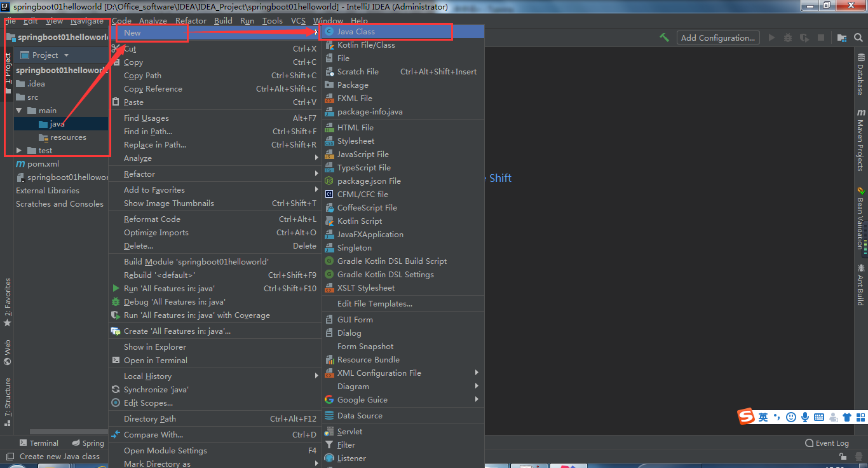The width and height of the screenshot is (868, 468).
Task: Toggle Sogou Chinese/English mode (英)
Action: (x=763, y=417)
